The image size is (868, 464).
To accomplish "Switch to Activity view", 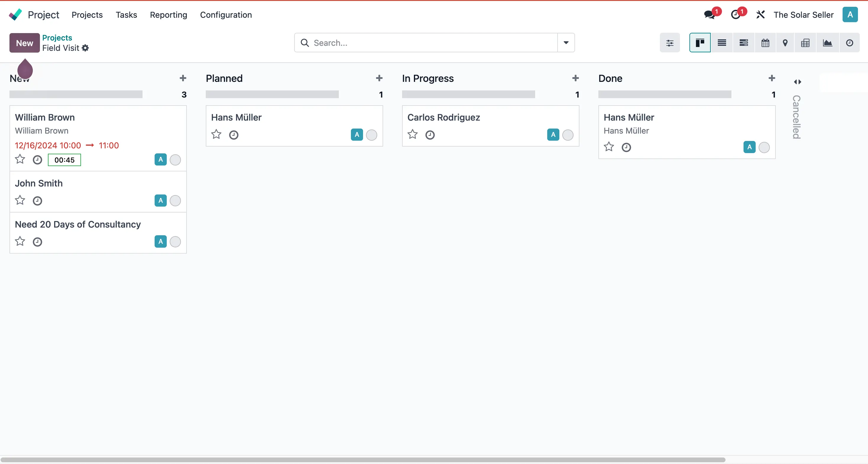I will (x=849, y=43).
